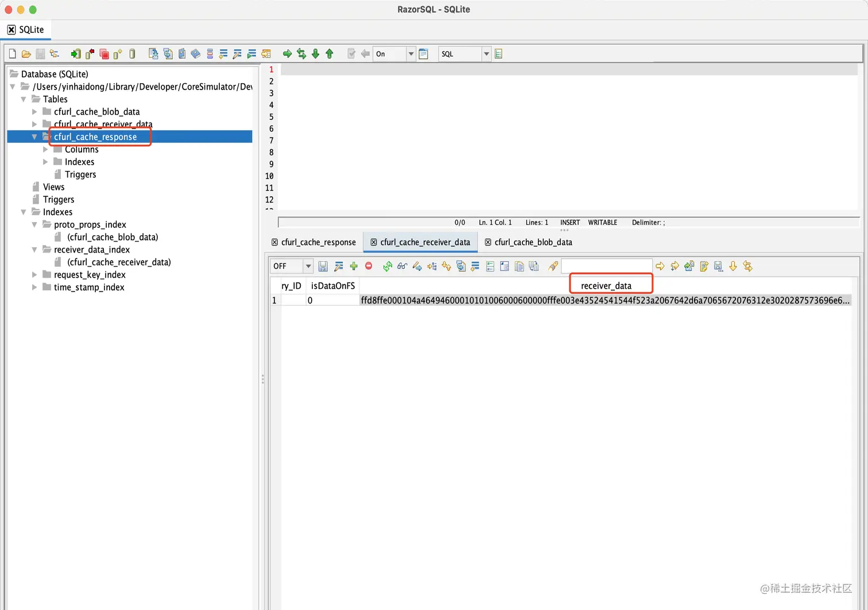
Task: Expand the time_stamp_index node
Action: coord(34,287)
